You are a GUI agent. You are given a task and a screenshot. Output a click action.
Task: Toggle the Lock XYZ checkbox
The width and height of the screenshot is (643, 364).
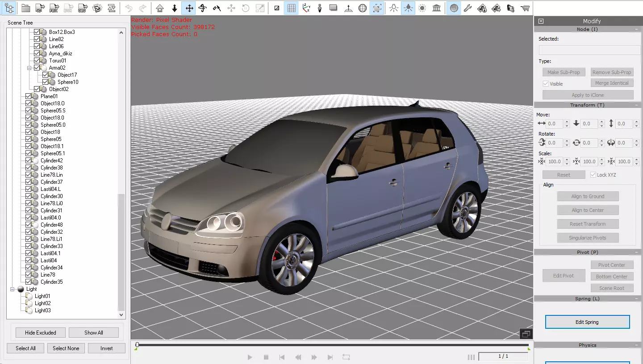coord(593,175)
